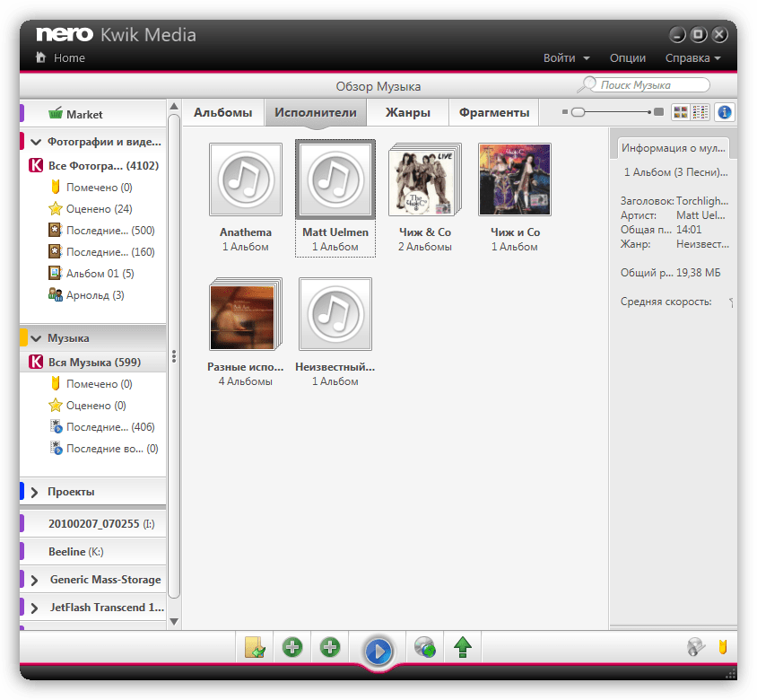Click the Market basket icon
This screenshot has width=757, height=700.
click(x=56, y=114)
